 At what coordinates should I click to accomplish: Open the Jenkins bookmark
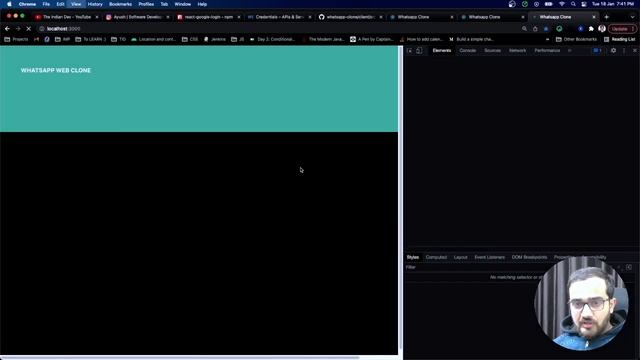point(215,39)
